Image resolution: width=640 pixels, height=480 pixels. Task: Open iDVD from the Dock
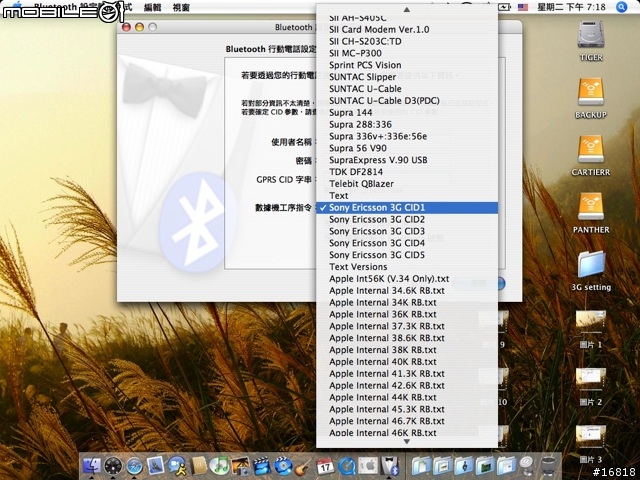click(283, 466)
